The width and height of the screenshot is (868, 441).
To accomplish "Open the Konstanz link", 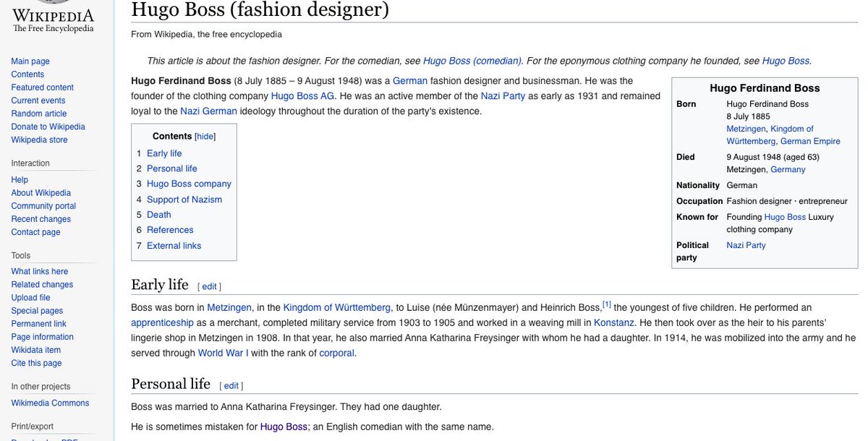I will (x=614, y=322).
